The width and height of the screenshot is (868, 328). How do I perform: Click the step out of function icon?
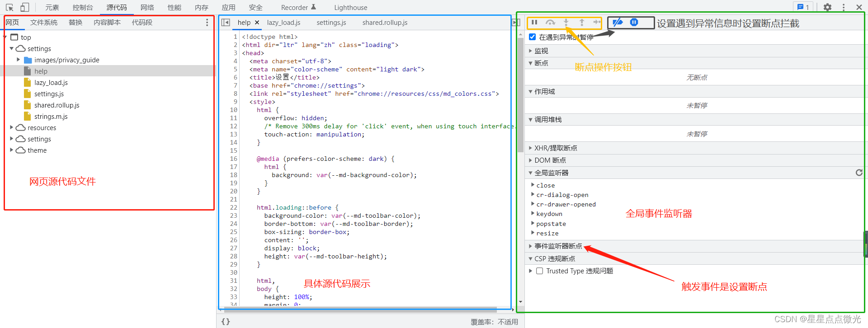pyautogui.click(x=582, y=22)
